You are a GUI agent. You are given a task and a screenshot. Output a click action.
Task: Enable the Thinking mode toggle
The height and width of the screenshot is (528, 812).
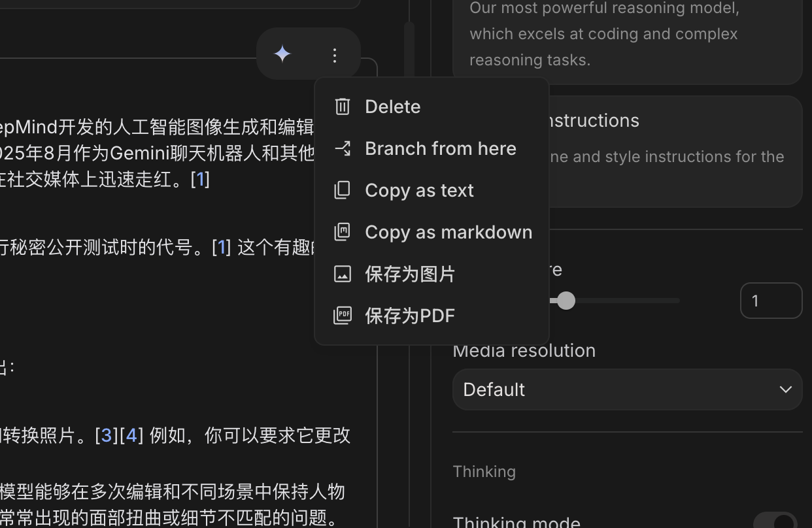[x=775, y=522]
